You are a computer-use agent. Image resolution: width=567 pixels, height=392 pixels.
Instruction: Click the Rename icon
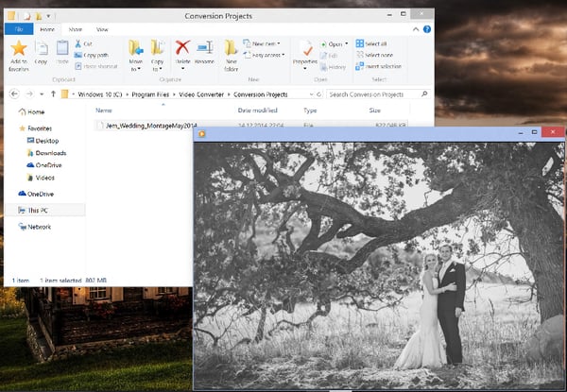205,47
